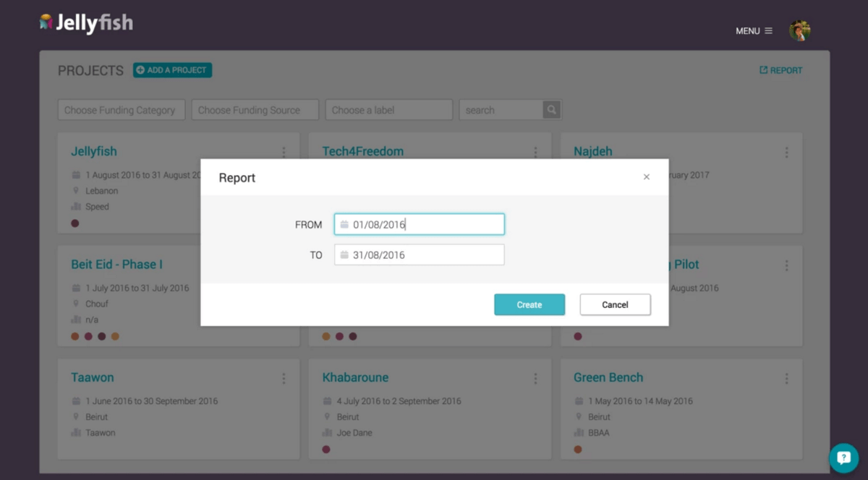
Task: Open options menu for Jellyfish card
Action: 284,153
